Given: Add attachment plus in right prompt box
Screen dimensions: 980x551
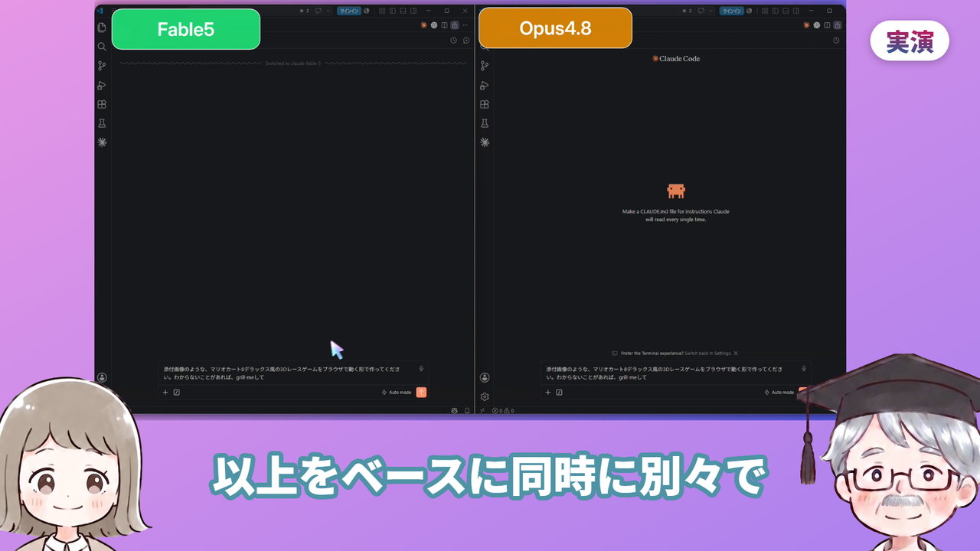Looking at the screenshot, I should point(547,393).
